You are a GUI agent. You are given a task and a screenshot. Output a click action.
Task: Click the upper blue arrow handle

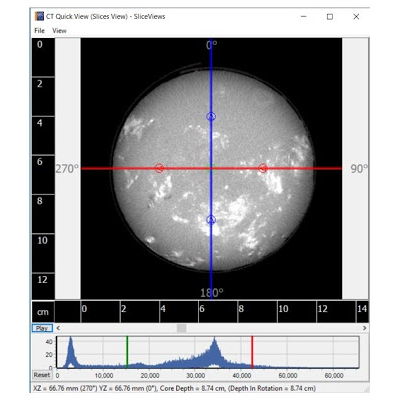(211, 116)
